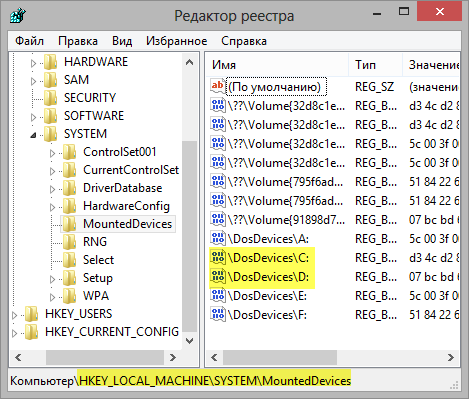The height and width of the screenshot is (399, 469).
Task: Click binary icon of \DosDevices\A:
Action: (x=218, y=239)
